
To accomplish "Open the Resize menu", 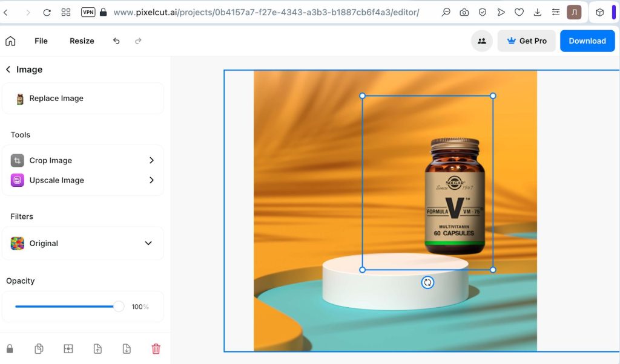I will click(82, 41).
